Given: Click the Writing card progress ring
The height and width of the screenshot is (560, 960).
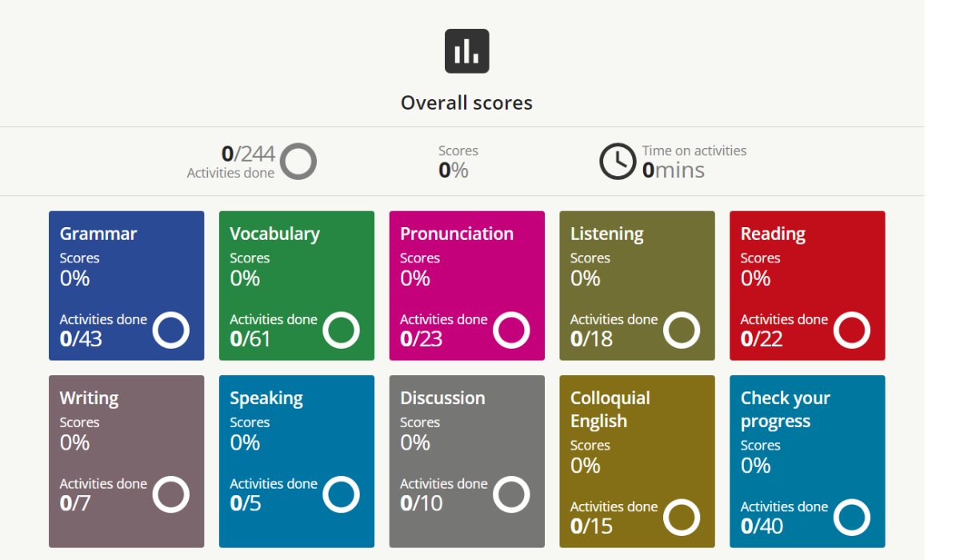Looking at the screenshot, I should point(170,494).
